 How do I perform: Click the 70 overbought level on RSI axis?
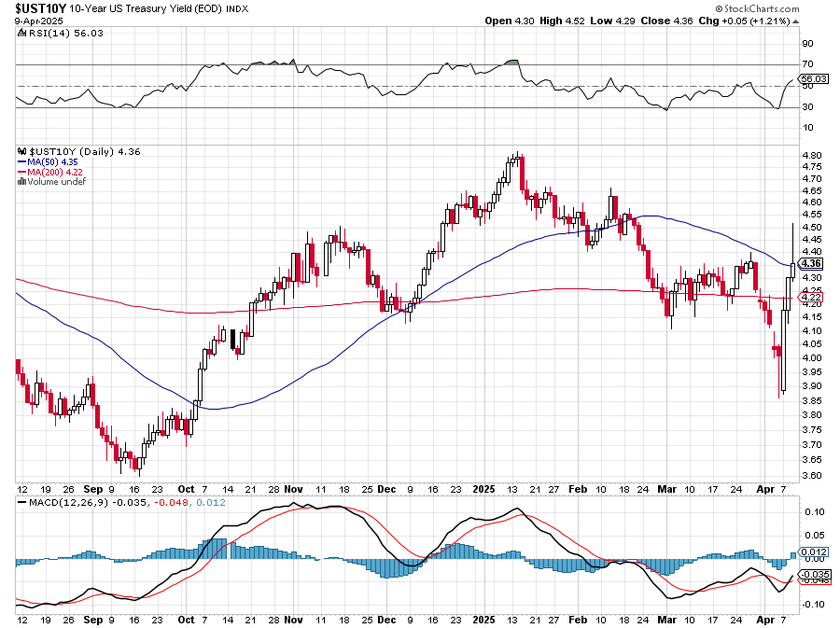pyautogui.click(x=806, y=63)
